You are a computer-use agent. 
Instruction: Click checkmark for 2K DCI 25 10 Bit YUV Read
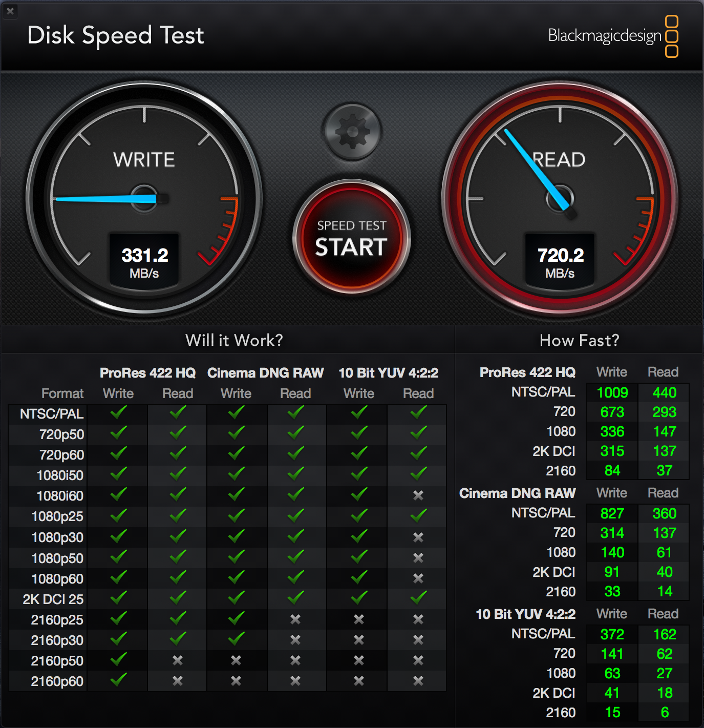(418, 597)
